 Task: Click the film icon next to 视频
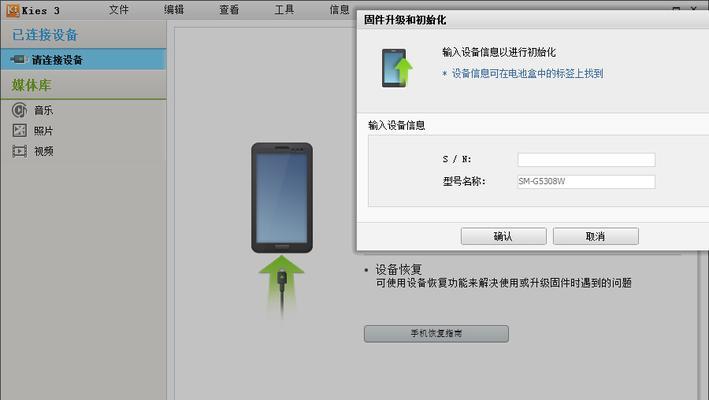(x=19, y=151)
